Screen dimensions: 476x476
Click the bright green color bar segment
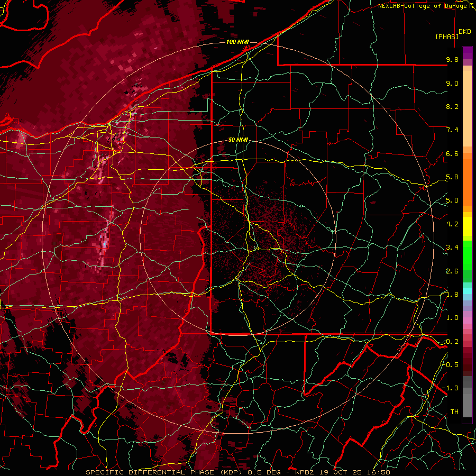coord(467,255)
